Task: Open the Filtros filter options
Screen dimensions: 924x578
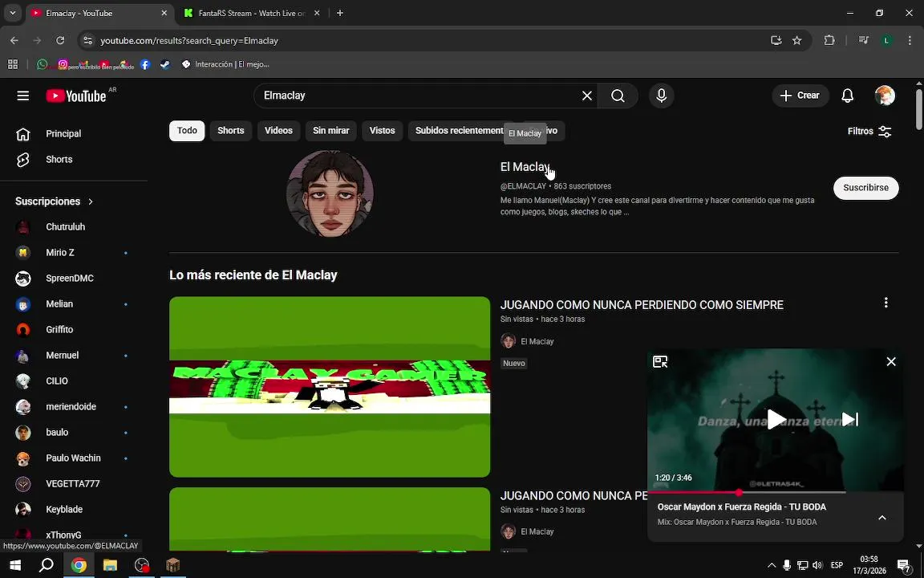Action: click(869, 131)
